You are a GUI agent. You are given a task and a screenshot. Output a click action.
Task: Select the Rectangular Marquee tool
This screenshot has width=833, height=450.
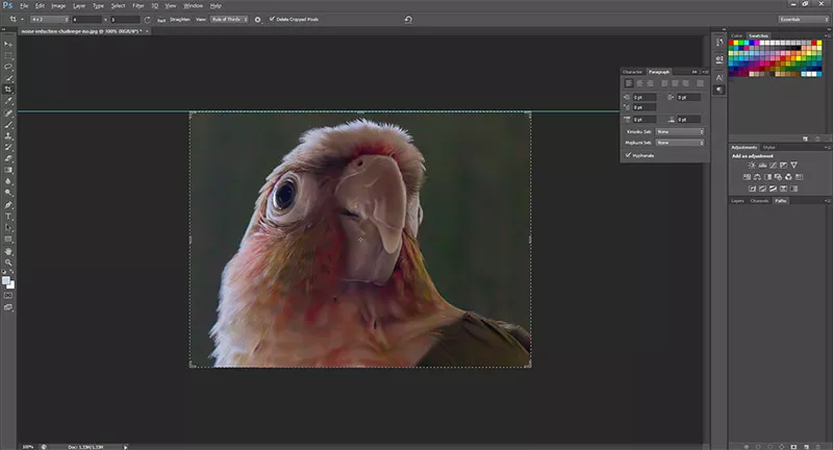[x=8, y=55]
